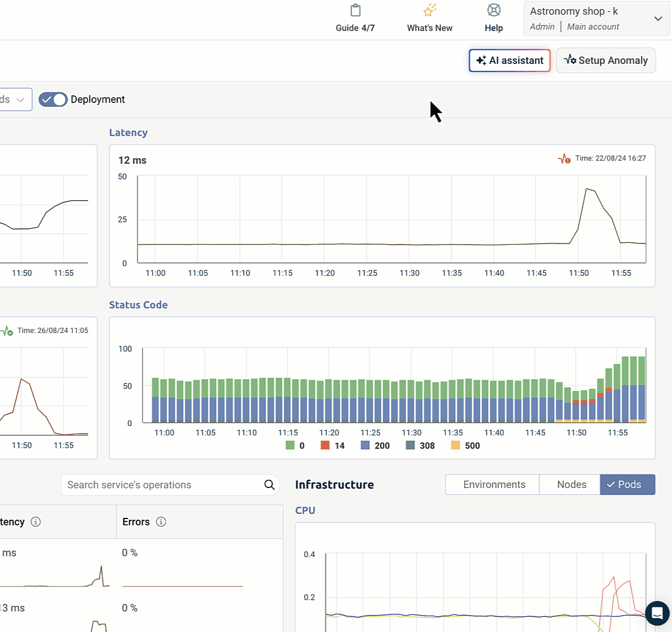672x632 pixels.
Task: Open the Guide 4/7 clipboard icon
Action: tap(355, 11)
